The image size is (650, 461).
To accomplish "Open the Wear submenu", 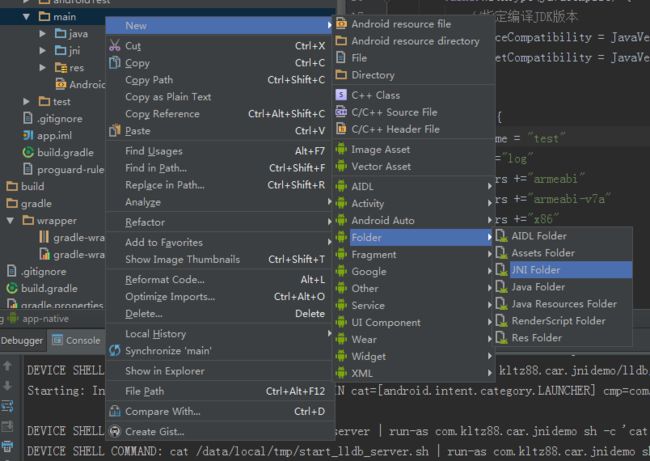I will point(414,340).
